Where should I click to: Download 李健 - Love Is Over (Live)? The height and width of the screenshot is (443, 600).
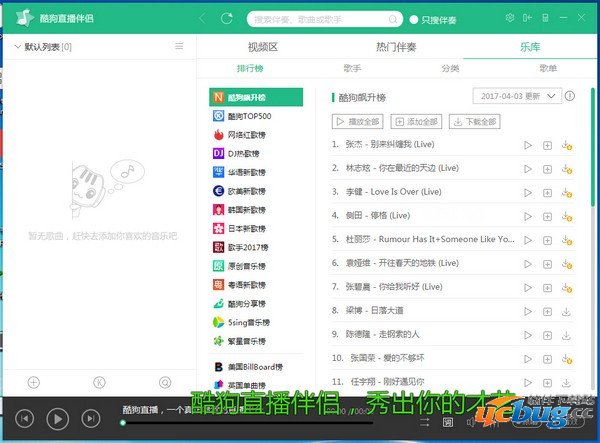click(566, 192)
